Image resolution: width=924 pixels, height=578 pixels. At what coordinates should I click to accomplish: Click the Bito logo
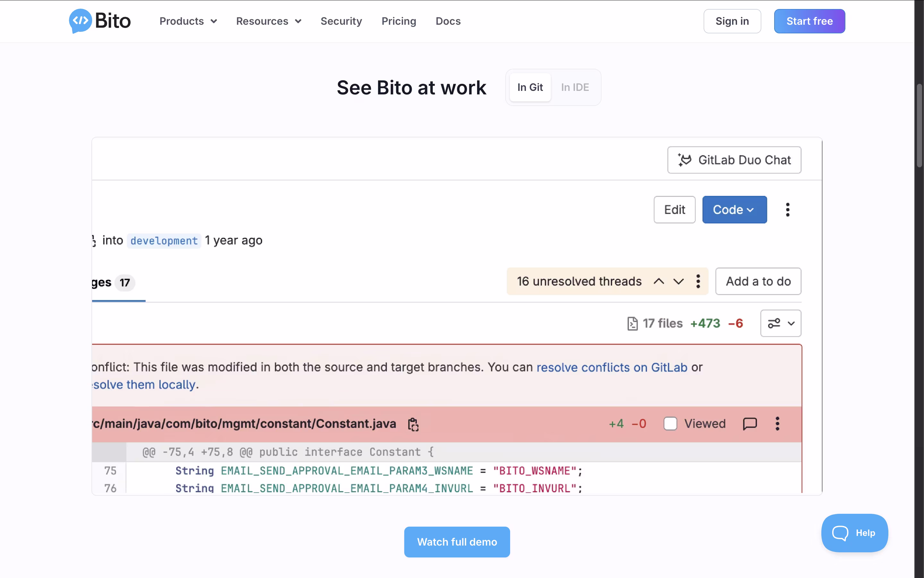tap(100, 21)
